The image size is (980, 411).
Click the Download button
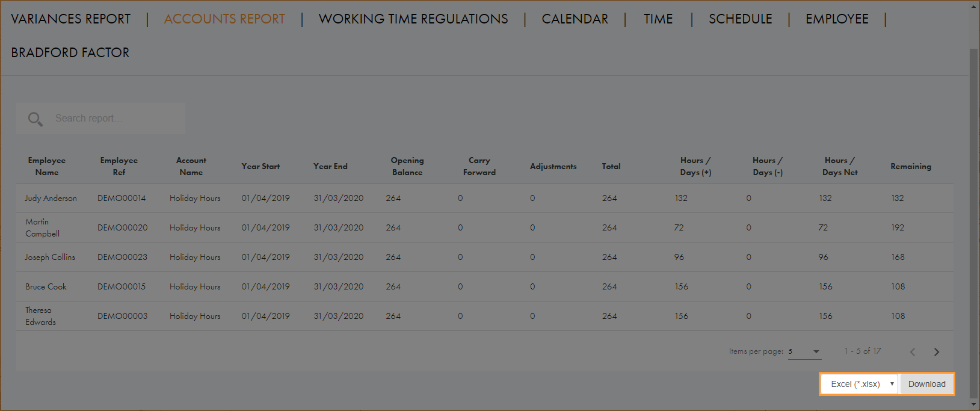point(926,384)
